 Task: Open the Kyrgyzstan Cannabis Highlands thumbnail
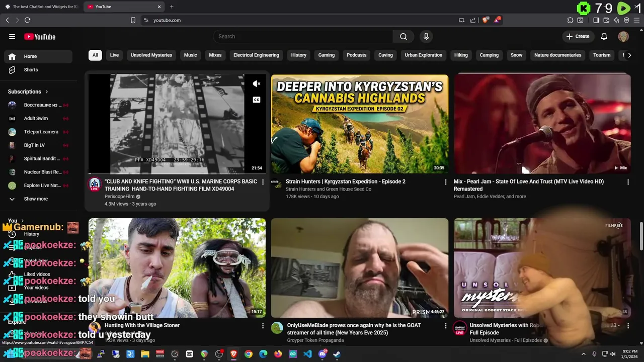(x=360, y=124)
